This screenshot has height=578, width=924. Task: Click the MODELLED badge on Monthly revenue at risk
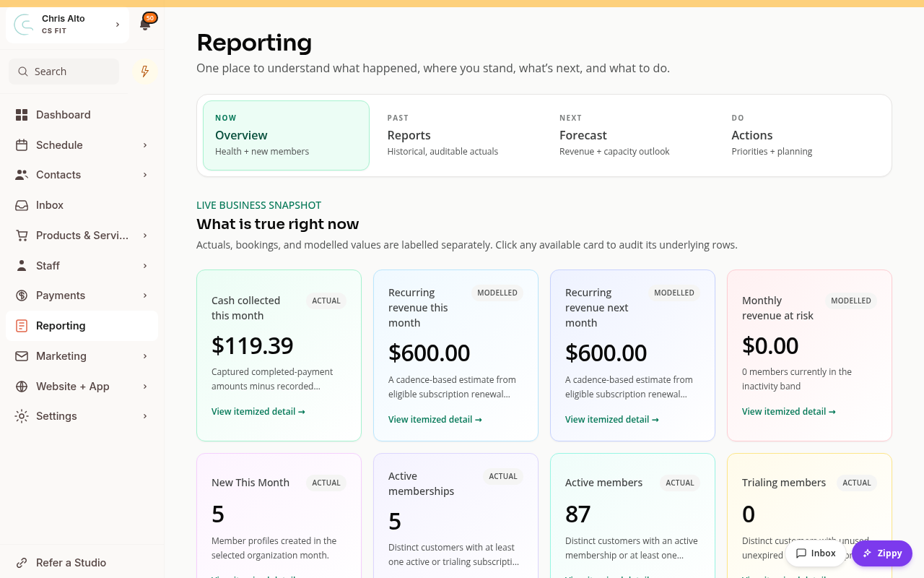coord(851,301)
